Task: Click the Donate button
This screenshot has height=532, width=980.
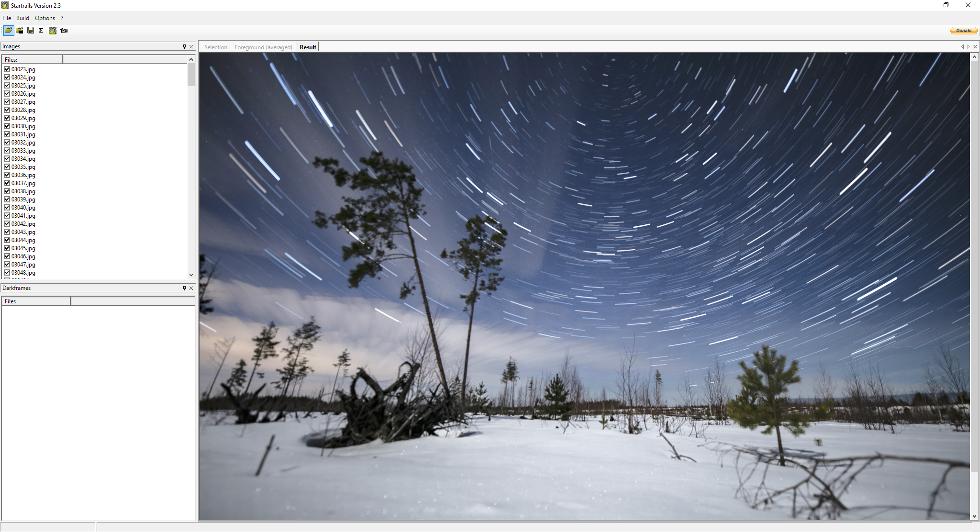Action: pyautogui.click(x=963, y=31)
